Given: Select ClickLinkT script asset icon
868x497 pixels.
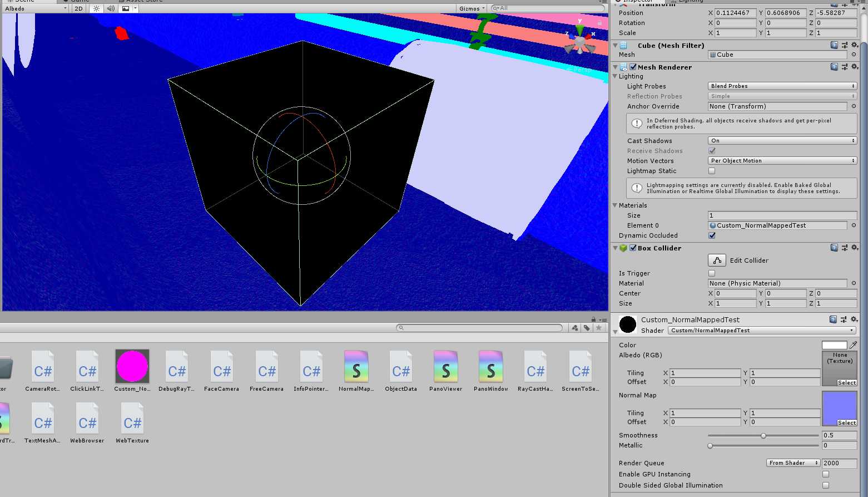Looking at the screenshot, I should click(87, 366).
